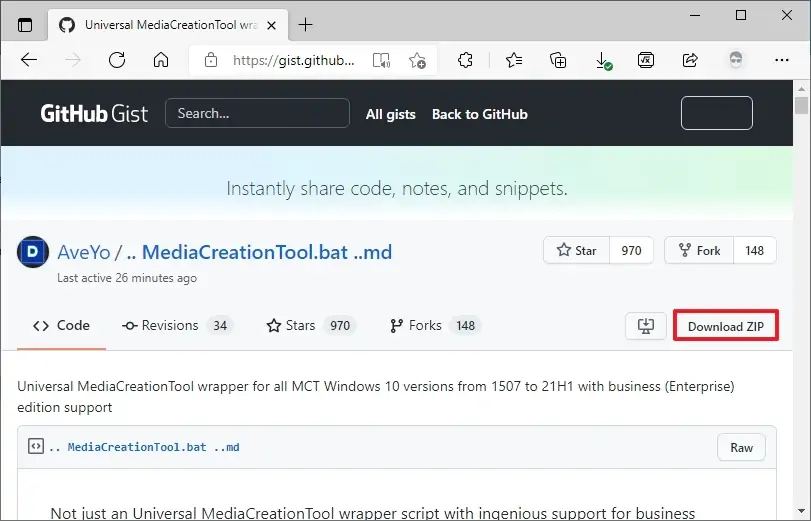Fork this gist
The height and width of the screenshot is (521, 811).
699,250
